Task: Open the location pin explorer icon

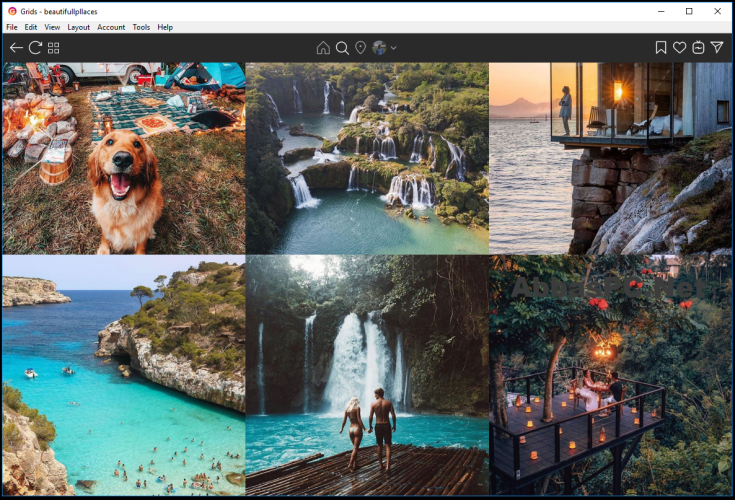Action: click(360, 48)
